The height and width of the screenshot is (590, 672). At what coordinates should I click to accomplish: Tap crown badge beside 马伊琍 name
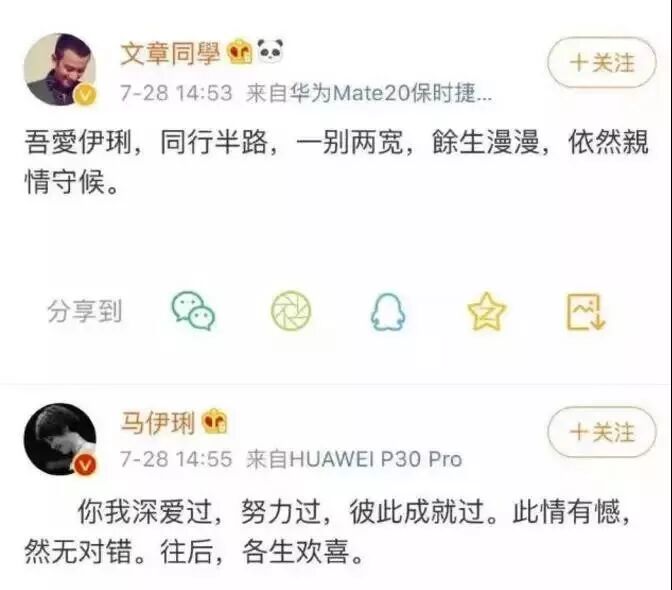pyautogui.click(x=214, y=421)
